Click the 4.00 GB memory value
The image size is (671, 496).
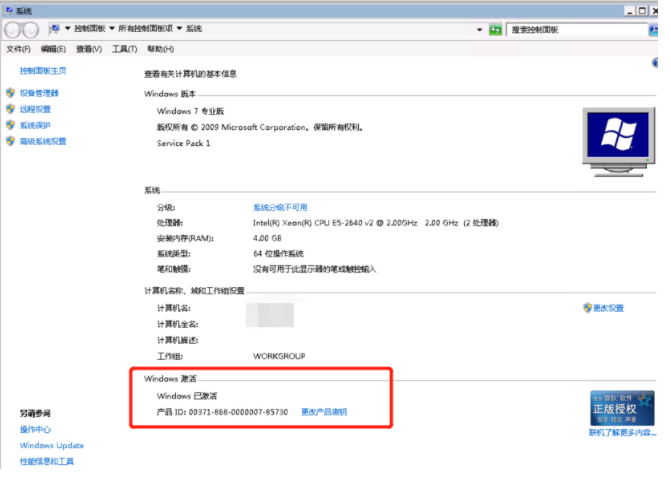click(x=267, y=238)
